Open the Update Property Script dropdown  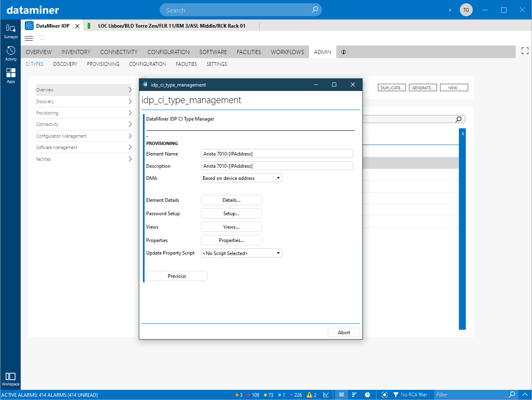point(242,253)
